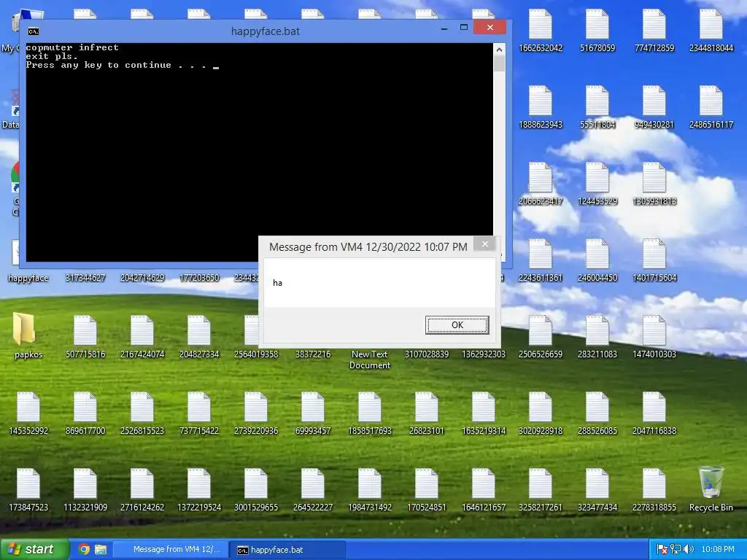Close the Message from VM4 dialog
This screenshot has width=747, height=560.
485,244
